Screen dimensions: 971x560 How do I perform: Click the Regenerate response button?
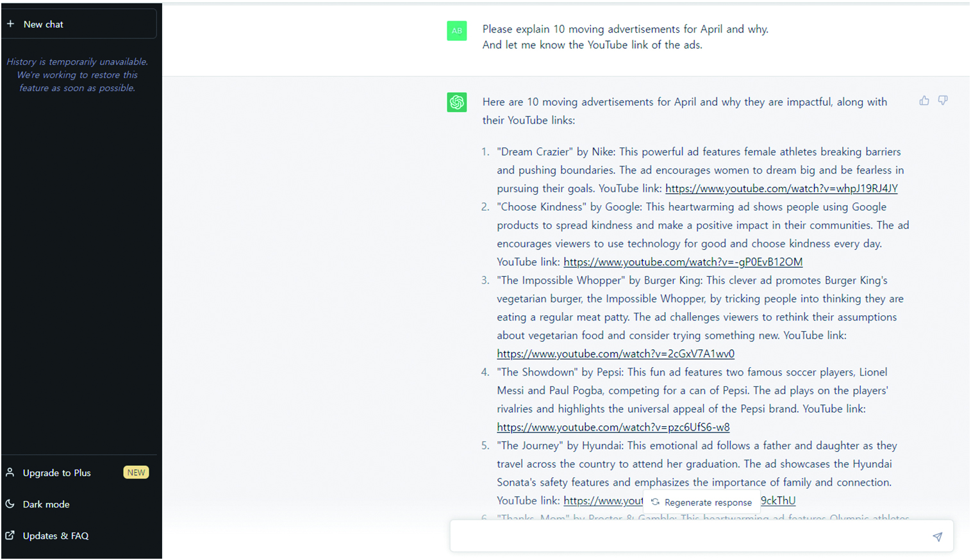(701, 502)
